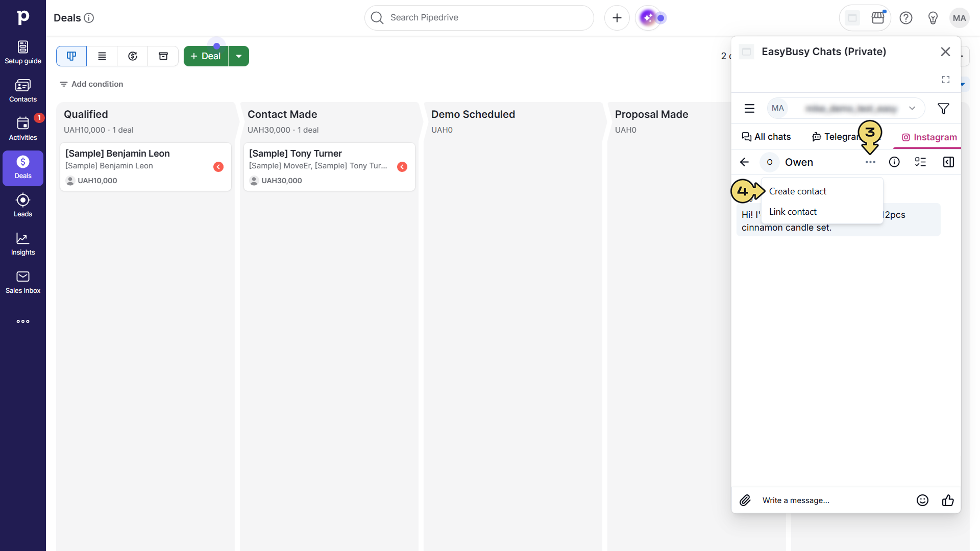Screen dimensions: 980x551
Task: Go back from Owen chat
Action: [x=744, y=162]
